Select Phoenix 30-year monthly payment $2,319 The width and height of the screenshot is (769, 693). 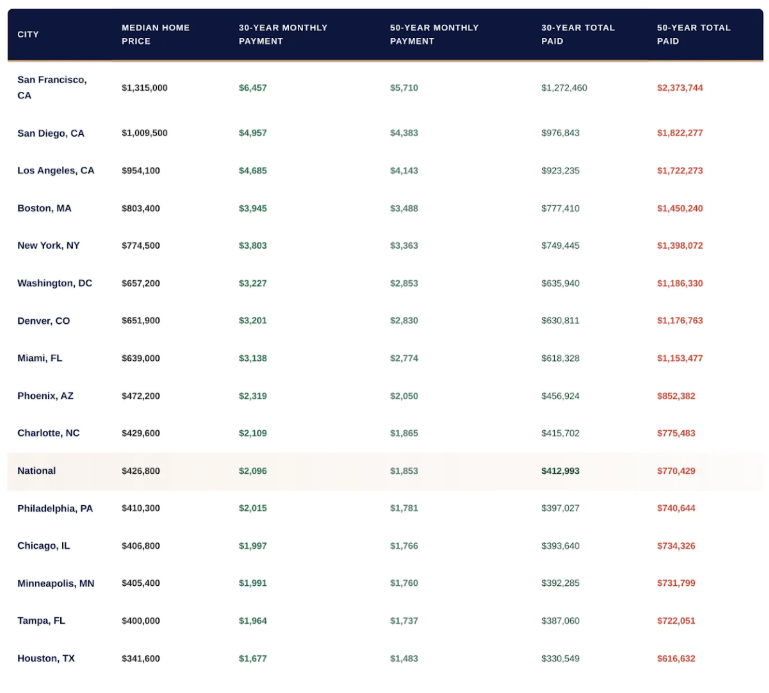point(253,396)
